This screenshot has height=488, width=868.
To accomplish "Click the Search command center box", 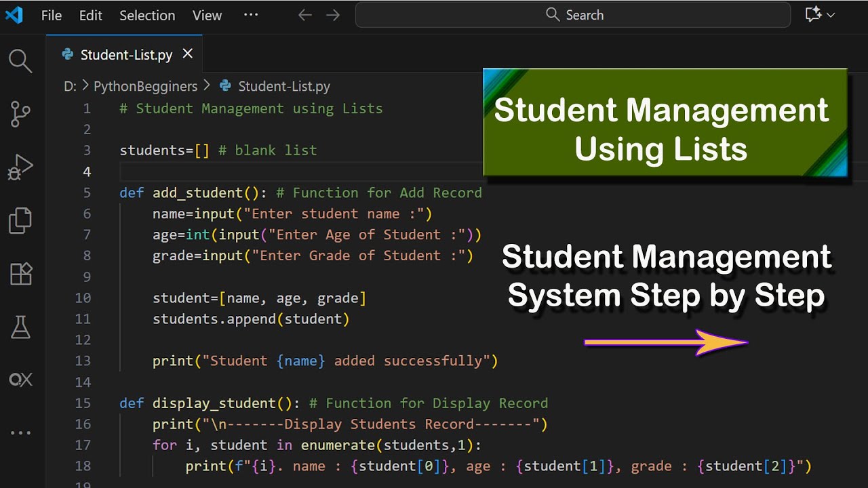I will tap(573, 15).
